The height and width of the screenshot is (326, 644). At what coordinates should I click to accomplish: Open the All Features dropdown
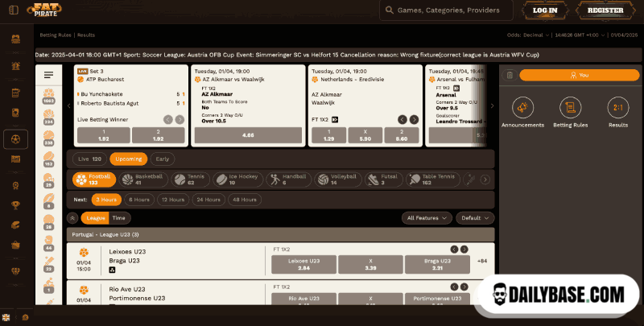(427, 218)
